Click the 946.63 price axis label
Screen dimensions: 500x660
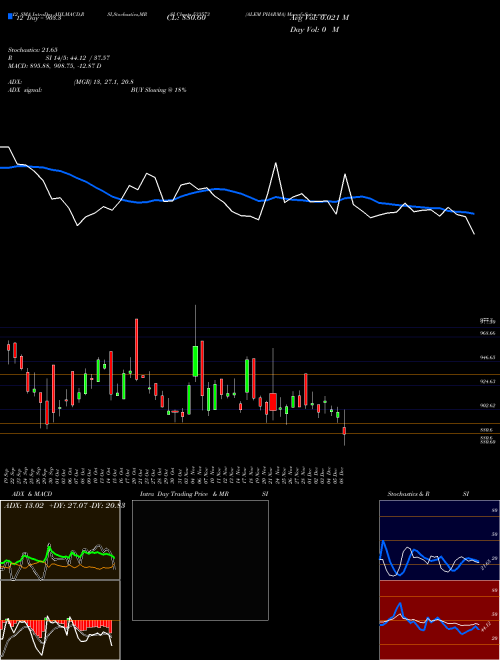pyautogui.click(x=487, y=357)
